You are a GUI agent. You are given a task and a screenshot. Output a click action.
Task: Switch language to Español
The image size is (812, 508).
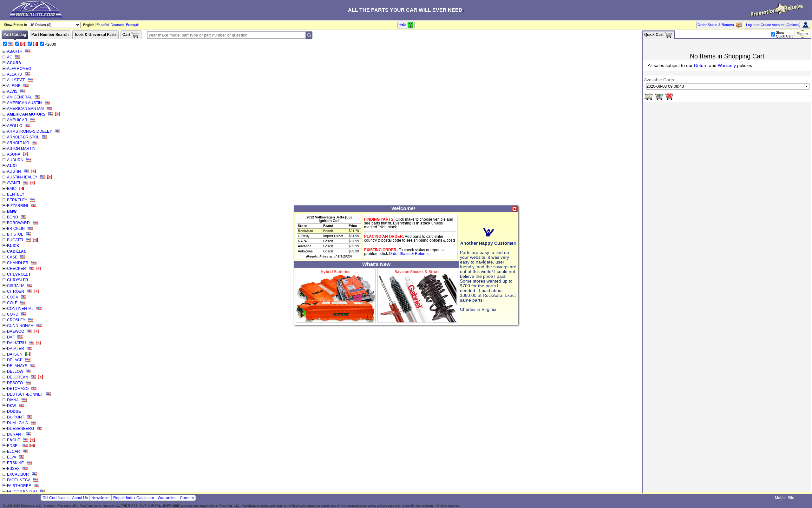tap(103, 25)
